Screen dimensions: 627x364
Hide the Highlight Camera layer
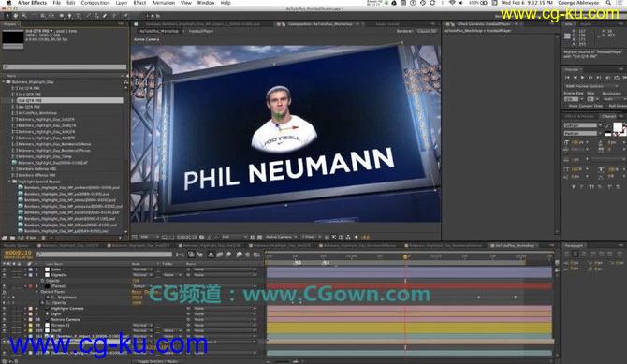(x=5, y=309)
